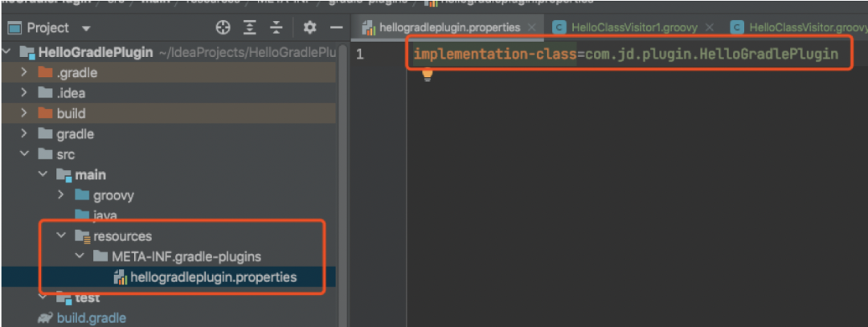Select the META-INF.gradle-plugins folder
Viewport: 868px width, 327px height.
(x=186, y=257)
